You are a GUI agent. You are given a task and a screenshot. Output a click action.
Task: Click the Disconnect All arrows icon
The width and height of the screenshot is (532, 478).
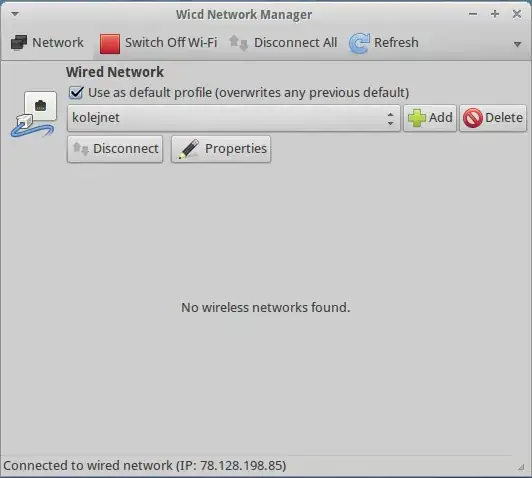tap(238, 43)
